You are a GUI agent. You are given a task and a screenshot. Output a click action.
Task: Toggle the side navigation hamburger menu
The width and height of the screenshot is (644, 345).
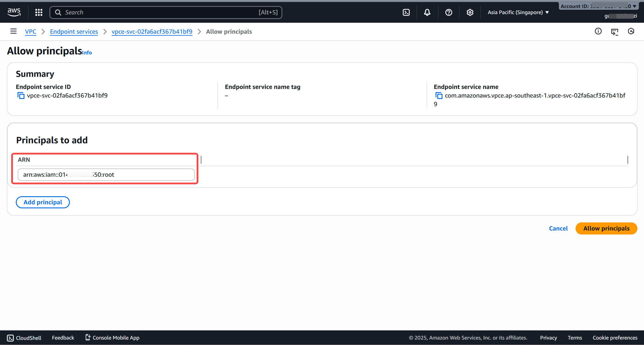[13, 31]
